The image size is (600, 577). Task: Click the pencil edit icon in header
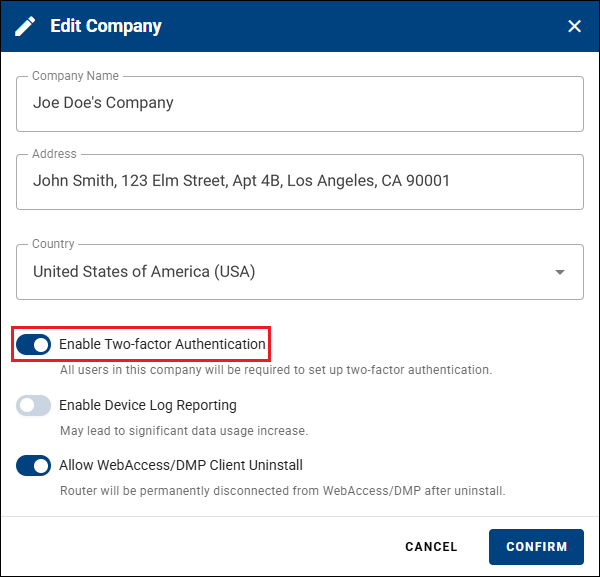(25, 26)
